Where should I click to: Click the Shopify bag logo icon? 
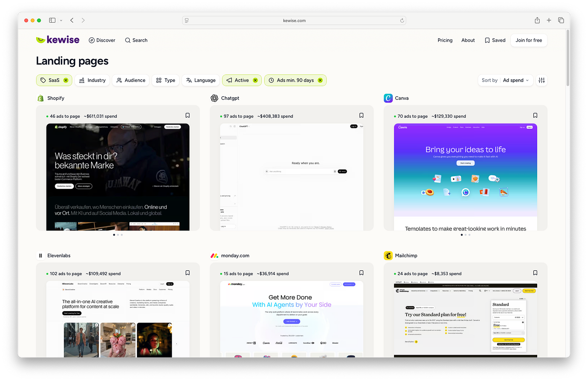pos(40,98)
